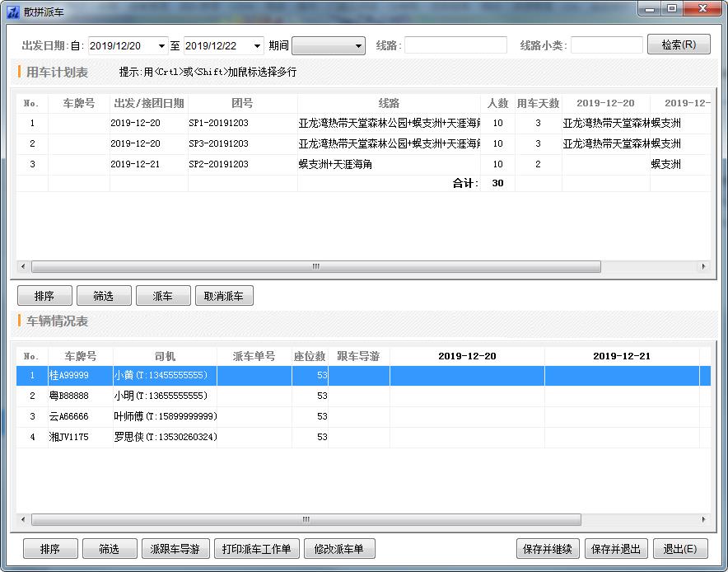Click the 检索(R) search button
This screenshot has width=728, height=572.
(x=679, y=45)
